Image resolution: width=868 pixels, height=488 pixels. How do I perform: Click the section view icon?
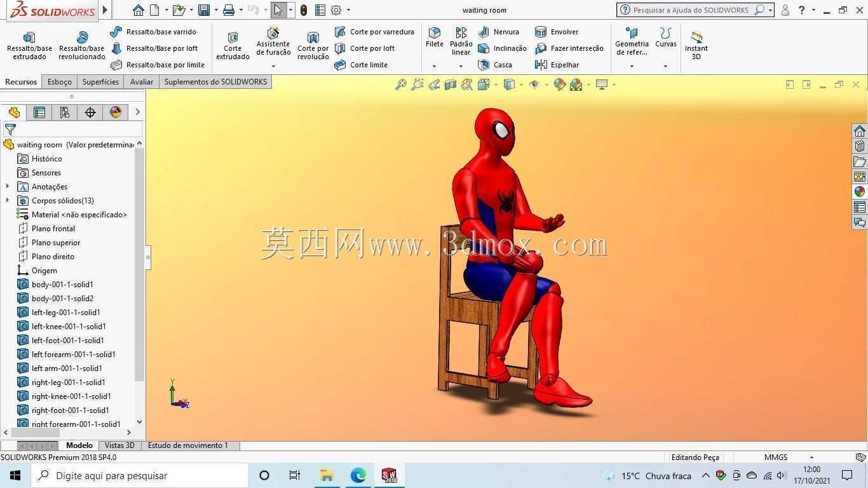(x=451, y=85)
